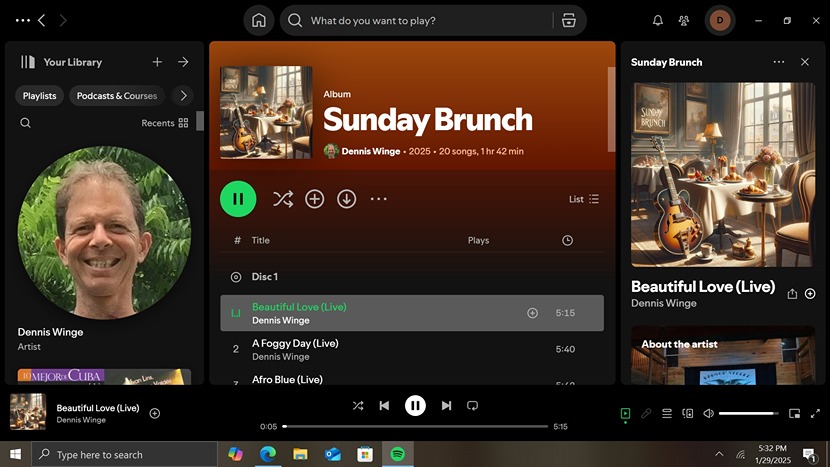Open the About the artist card
The height and width of the screenshot is (467, 830).
coord(723,355)
